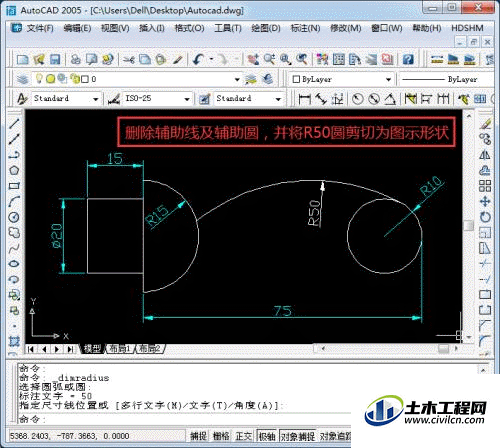Select the Arc draw tool
The height and width of the screenshot is (448, 500).
pyautogui.click(x=14, y=201)
